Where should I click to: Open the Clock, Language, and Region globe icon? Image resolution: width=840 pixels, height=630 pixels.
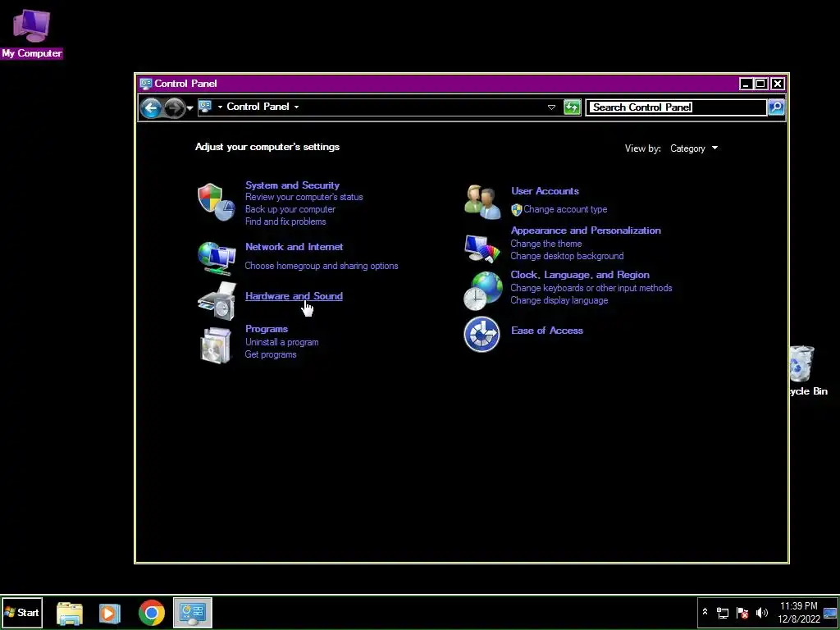click(x=482, y=290)
